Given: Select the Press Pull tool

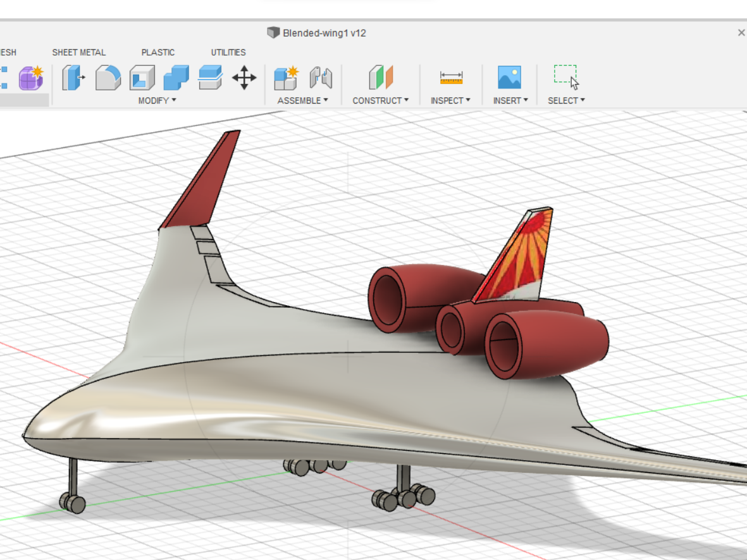Looking at the screenshot, I should click(73, 78).
